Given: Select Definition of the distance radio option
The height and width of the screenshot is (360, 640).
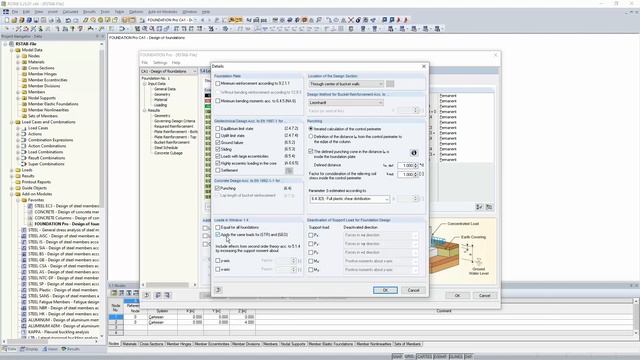Looking at the screenshot, I should (x=311, y=136).
